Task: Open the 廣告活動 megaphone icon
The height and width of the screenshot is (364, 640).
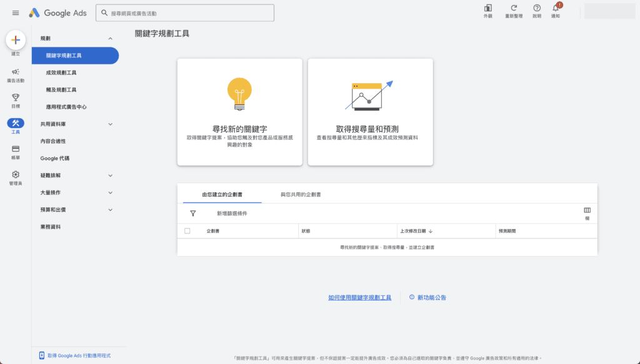Action: tap(15, 74)
